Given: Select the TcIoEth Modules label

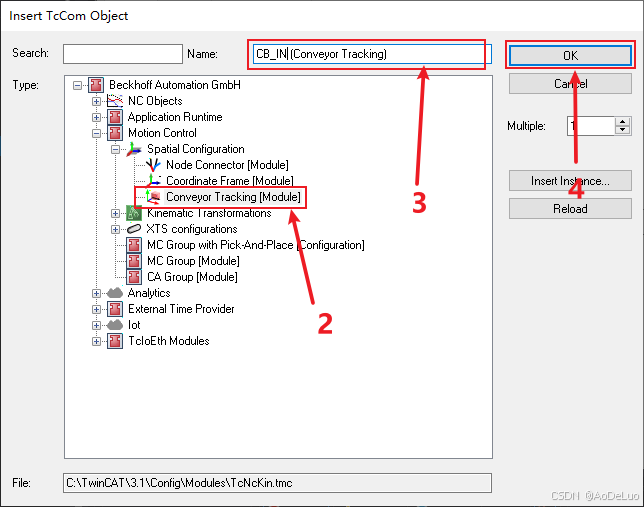Looking at the screenshot, I should click(x=168, y=341).
